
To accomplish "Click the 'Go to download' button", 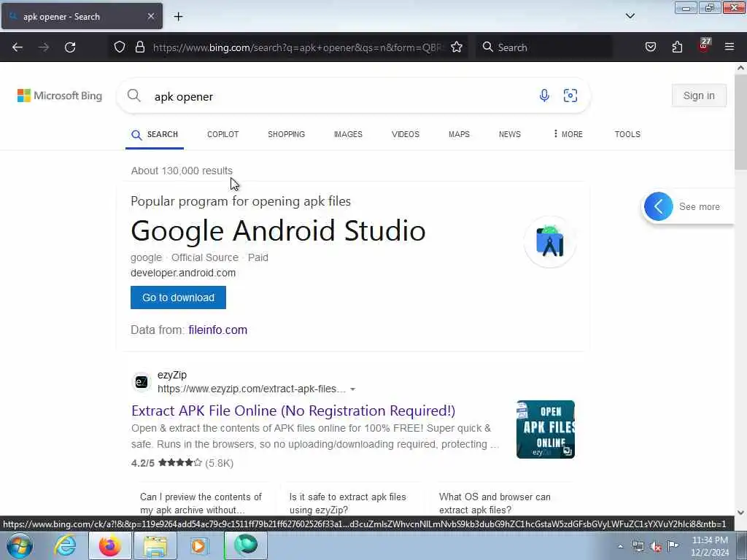I will pyautogui.click(x=178, y=297).
